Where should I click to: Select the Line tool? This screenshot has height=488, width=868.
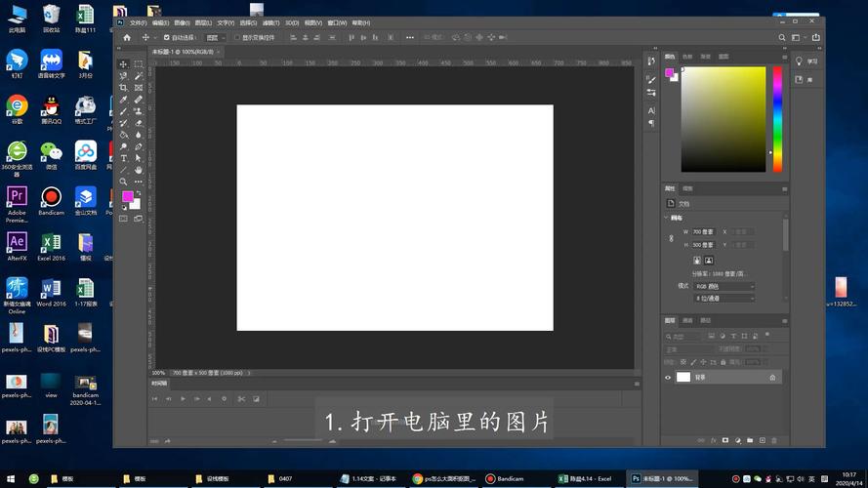tap(123, 170)
